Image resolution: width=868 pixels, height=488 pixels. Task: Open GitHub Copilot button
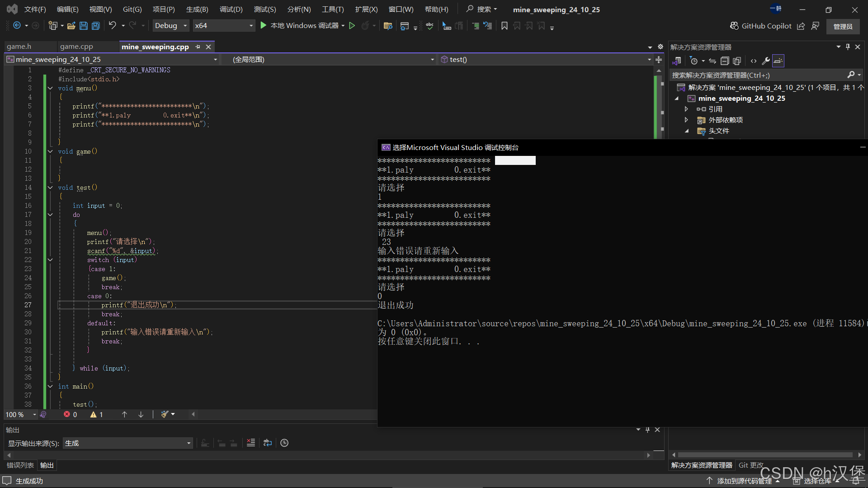pyautogui.click(x=761, y=26)
